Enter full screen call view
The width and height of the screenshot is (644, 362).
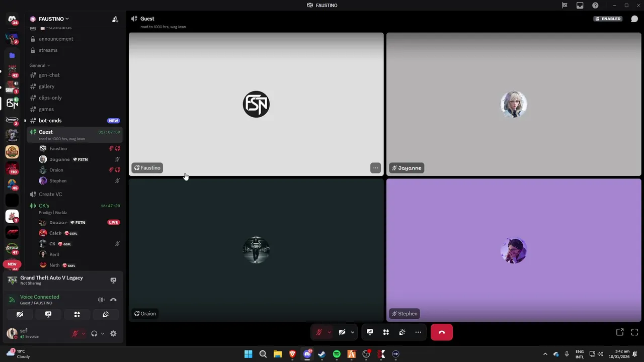click(634, 332)
